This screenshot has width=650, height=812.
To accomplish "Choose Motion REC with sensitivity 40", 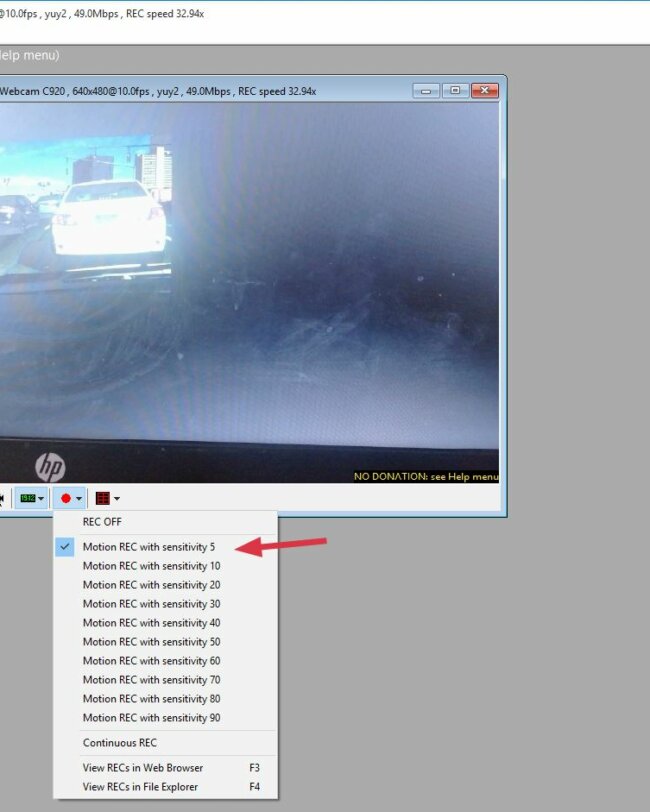I will coord(166,622).
